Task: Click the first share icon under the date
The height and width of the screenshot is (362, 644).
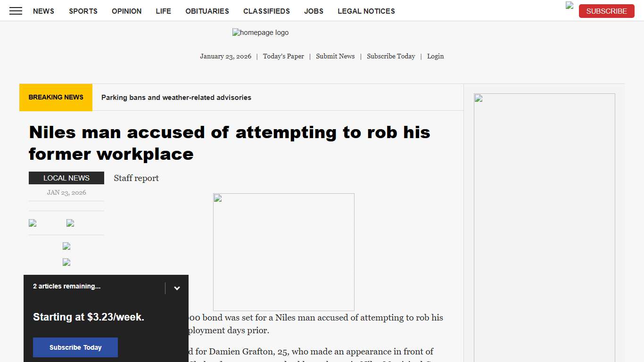Action: (x=32, y=222)
